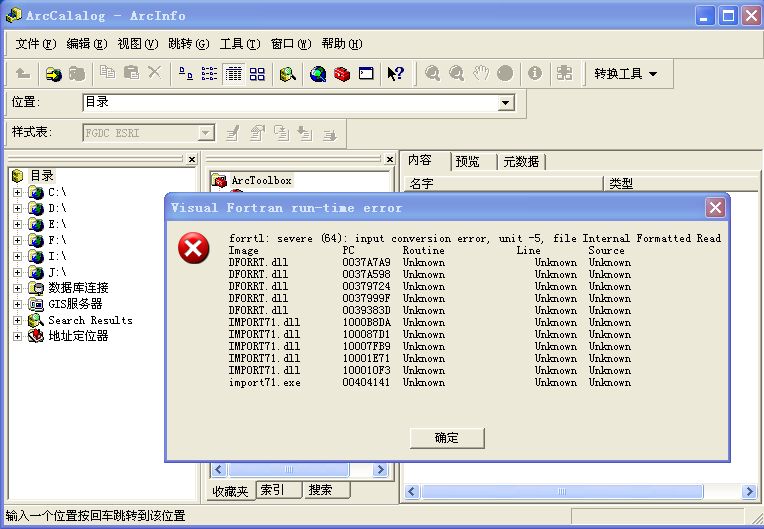The height and width of the screenshot is (529, 764).
Task: Close the ArcToolbox panel
Action: 390,159
